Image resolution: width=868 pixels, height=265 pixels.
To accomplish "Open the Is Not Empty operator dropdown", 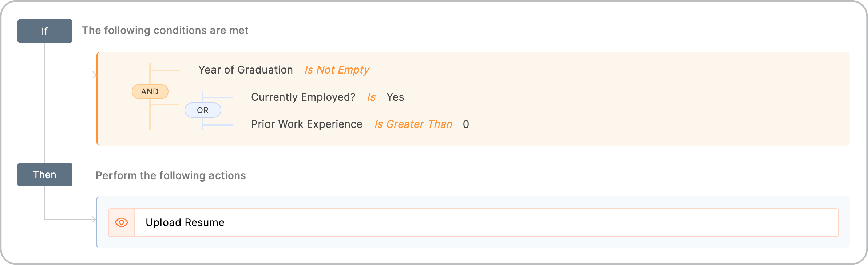I will pos(337,70).
